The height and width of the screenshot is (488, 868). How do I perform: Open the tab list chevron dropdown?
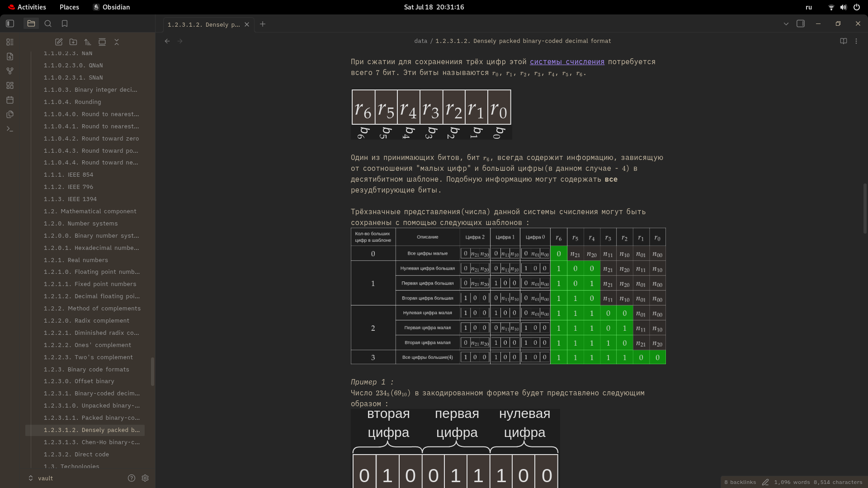tap(786, 23)
